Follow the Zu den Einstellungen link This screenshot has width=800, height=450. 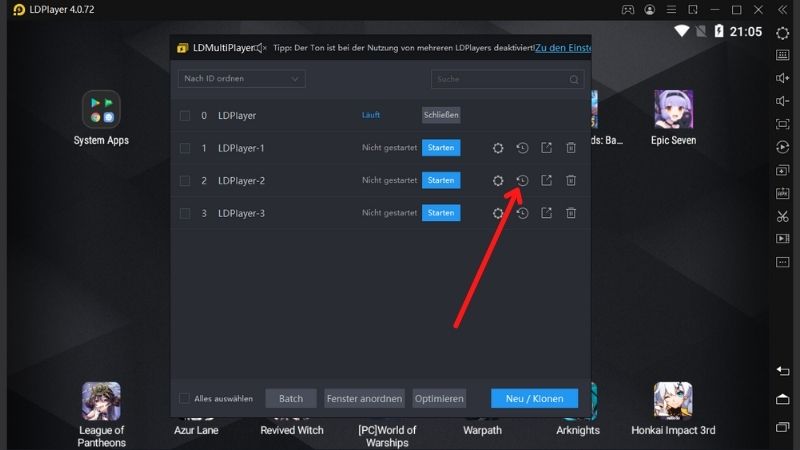click(563, 48)
